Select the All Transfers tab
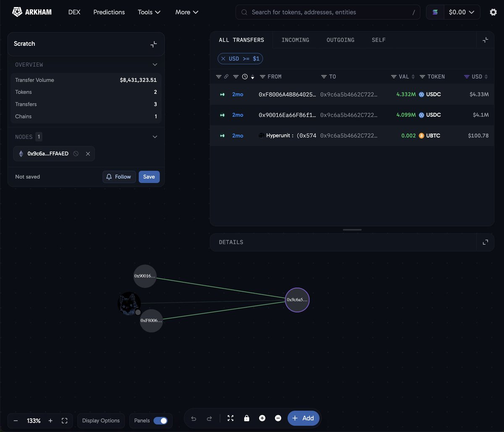 tap(241, 40)
